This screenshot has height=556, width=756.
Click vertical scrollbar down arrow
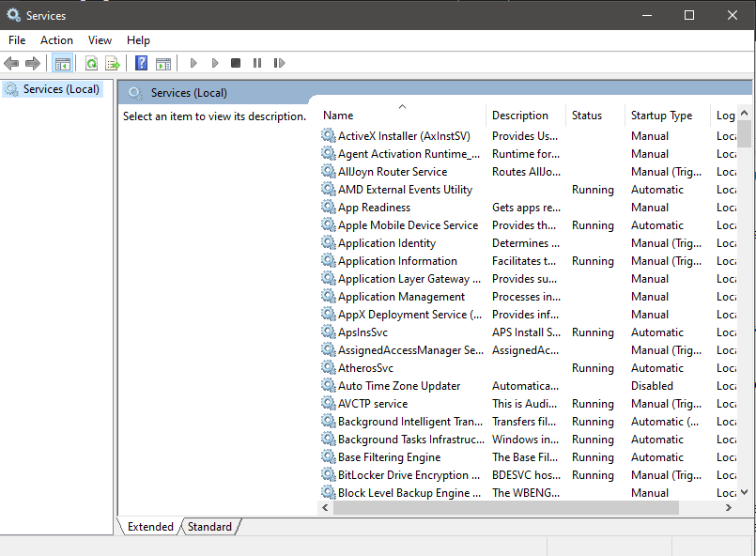pos(744,492)
